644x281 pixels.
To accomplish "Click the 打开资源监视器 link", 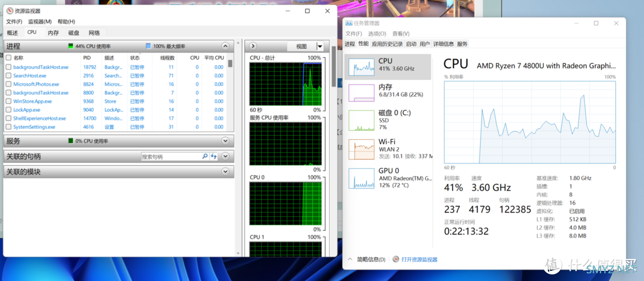I will point(419,260).
